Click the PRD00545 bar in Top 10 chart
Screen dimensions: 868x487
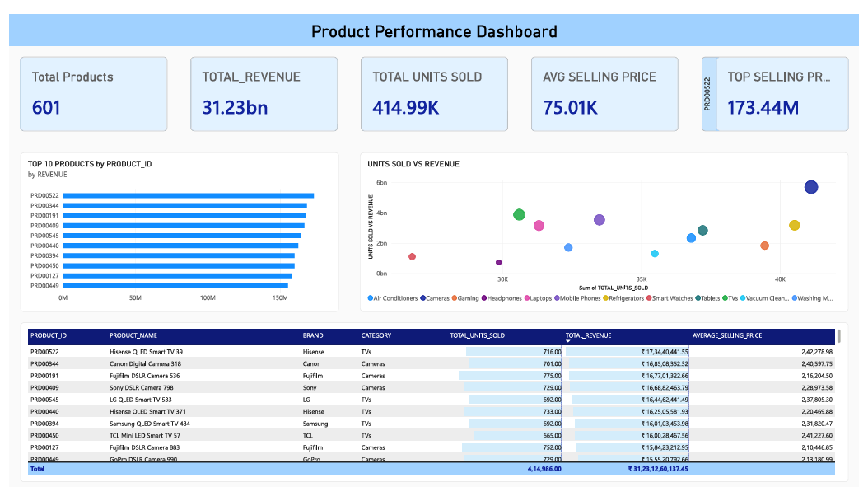point(182,236)
